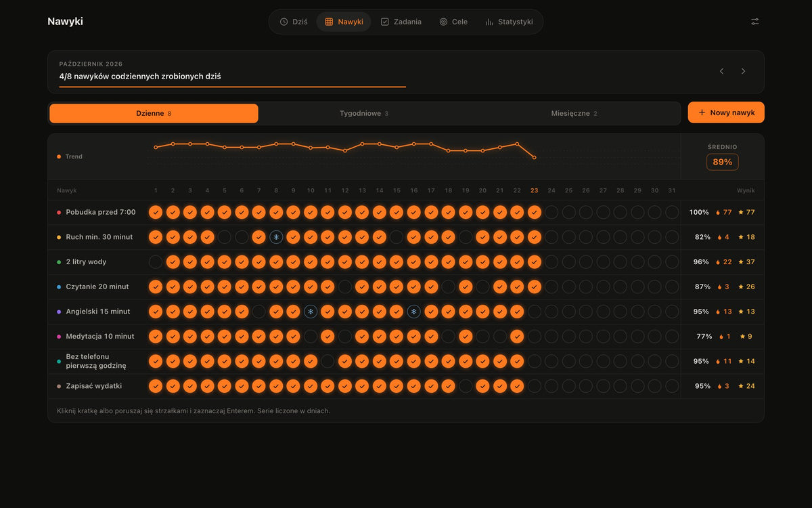
Task: Click the purple dot beside Angielski 15 minut
Action: pos(59,312)
